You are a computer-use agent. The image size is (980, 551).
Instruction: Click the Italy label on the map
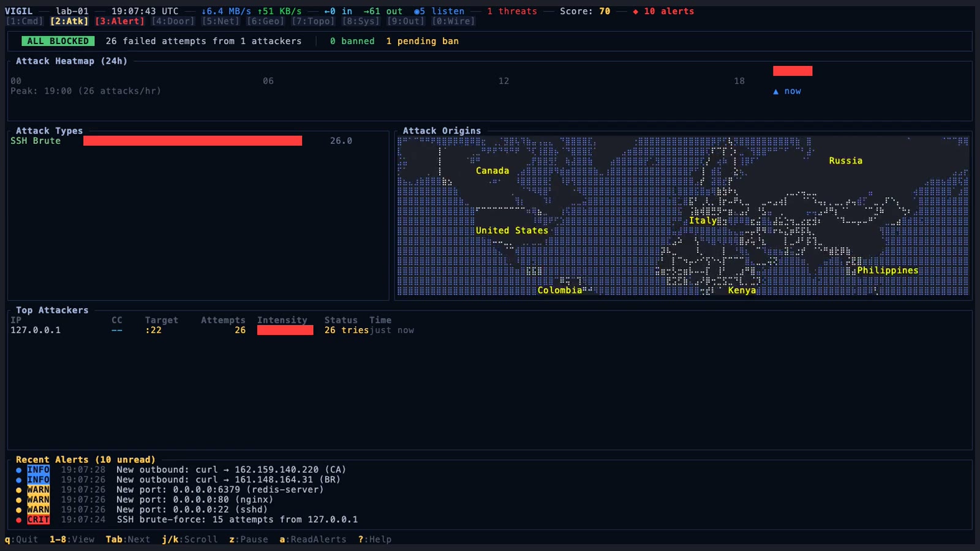(703, 220)
